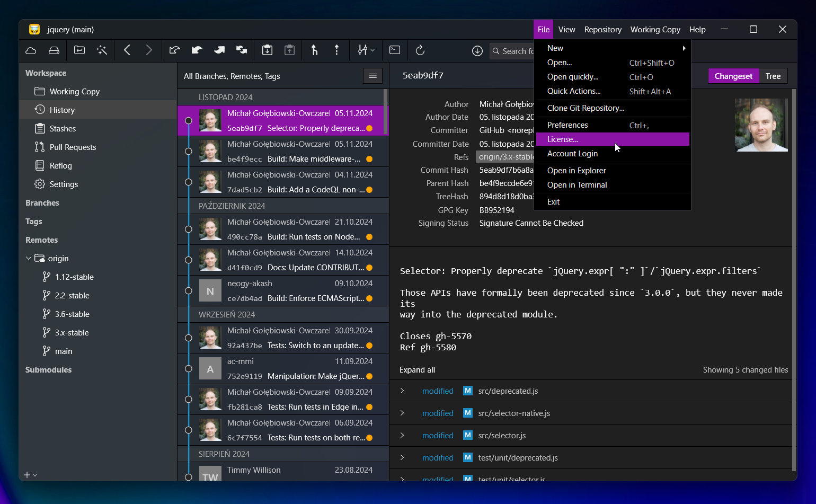Fetch from remote using the cloud icon
Viewport: 816px width, 504px height.
click(30, 50)
